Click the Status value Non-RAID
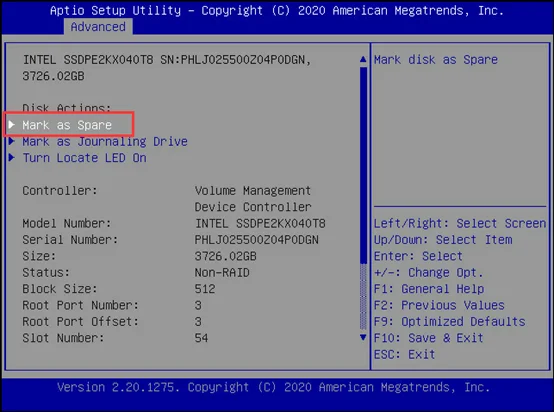The height and width of the screenshot is (412, 554). coord(222,273)
